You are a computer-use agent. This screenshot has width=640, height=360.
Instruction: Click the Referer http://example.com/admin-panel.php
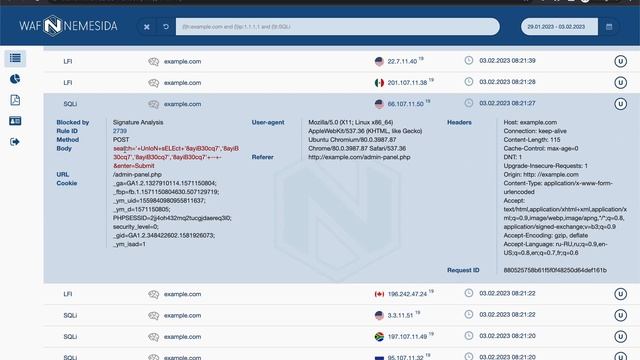coord(359,157)
